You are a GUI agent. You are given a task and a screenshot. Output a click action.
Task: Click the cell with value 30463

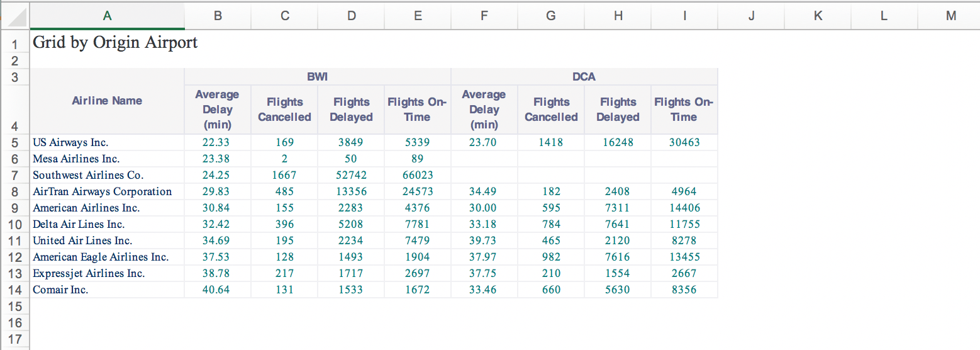(x=684, y=142)
